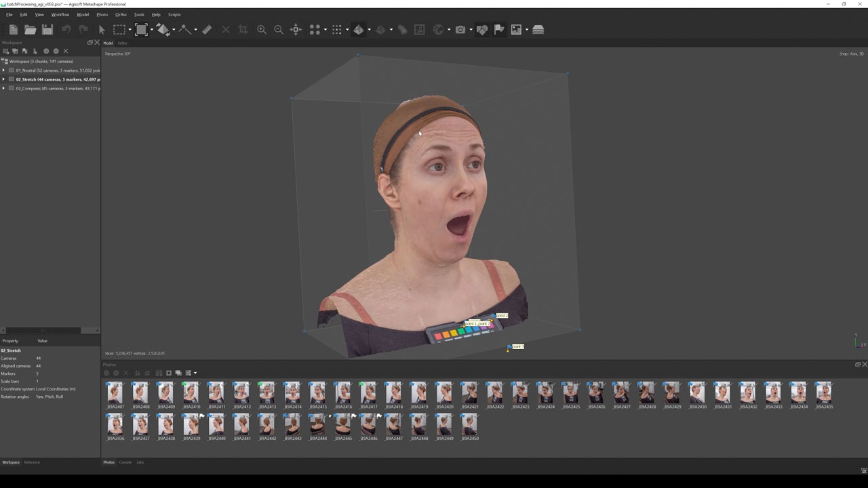
Task: Click Add Chunk icon in Workspace toolbar
Action: [6, 52]
